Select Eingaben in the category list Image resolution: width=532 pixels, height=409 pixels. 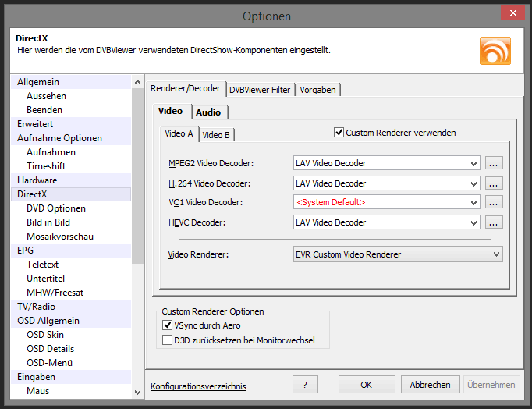pos(71,377)
